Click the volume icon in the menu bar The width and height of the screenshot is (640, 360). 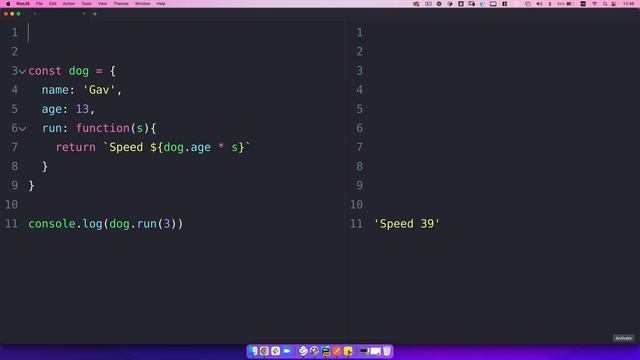(539, 4)
